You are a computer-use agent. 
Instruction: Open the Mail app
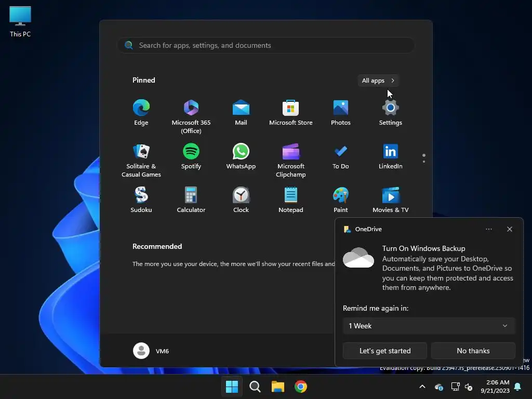(x=241, y=113)
